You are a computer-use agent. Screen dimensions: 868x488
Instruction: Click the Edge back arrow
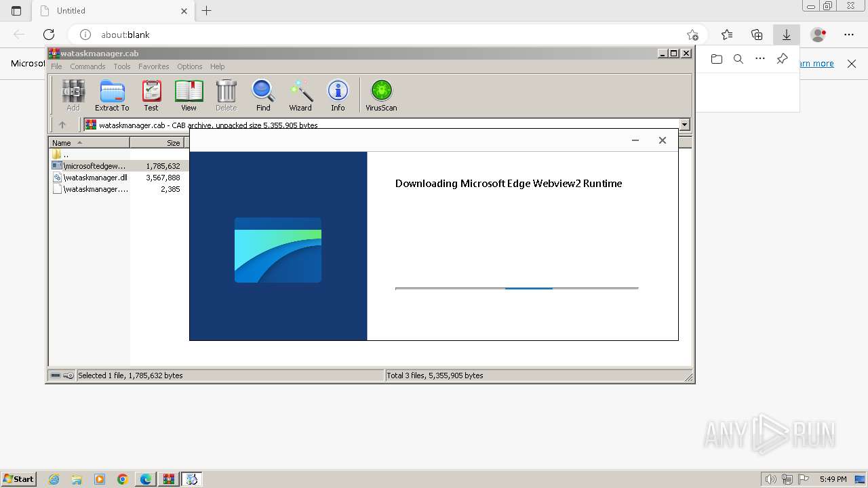(x=19, y=35)
